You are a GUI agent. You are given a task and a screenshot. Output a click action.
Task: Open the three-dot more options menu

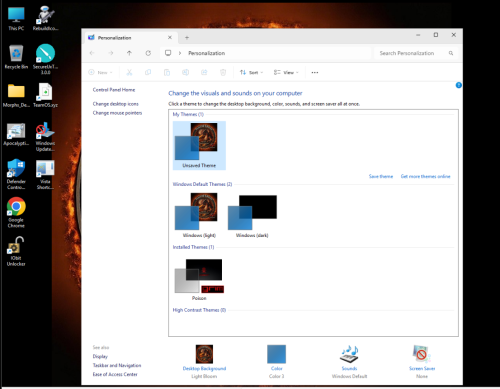(315, 72)
